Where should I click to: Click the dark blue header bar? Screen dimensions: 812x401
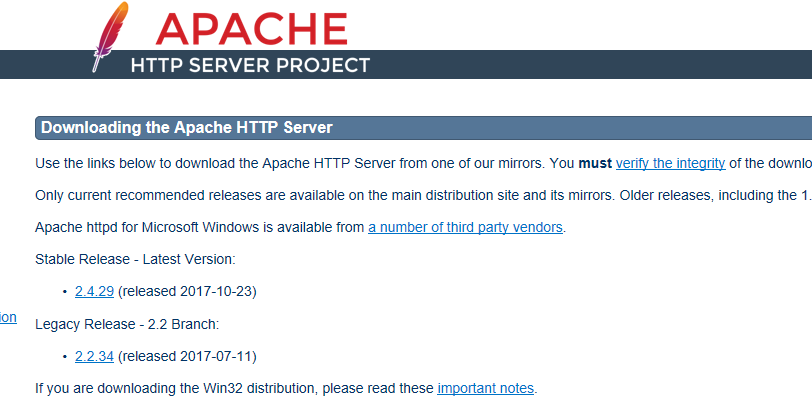[600, 65]
